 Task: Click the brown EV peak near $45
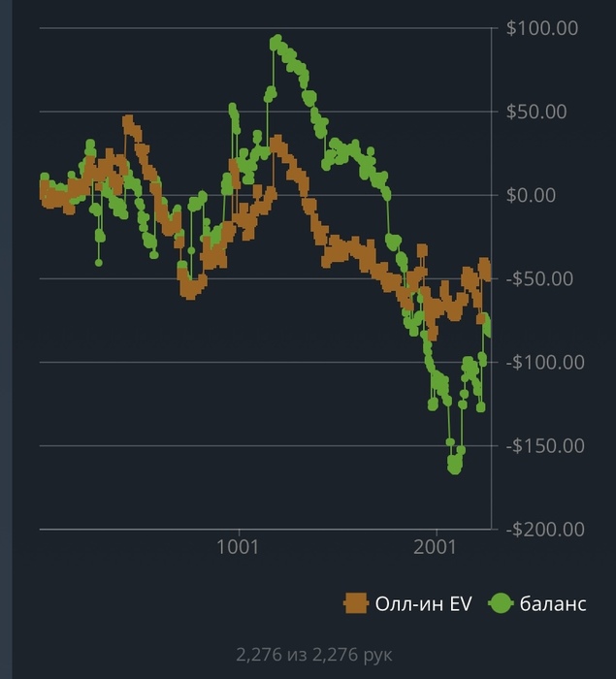click(x=127, y=120)
